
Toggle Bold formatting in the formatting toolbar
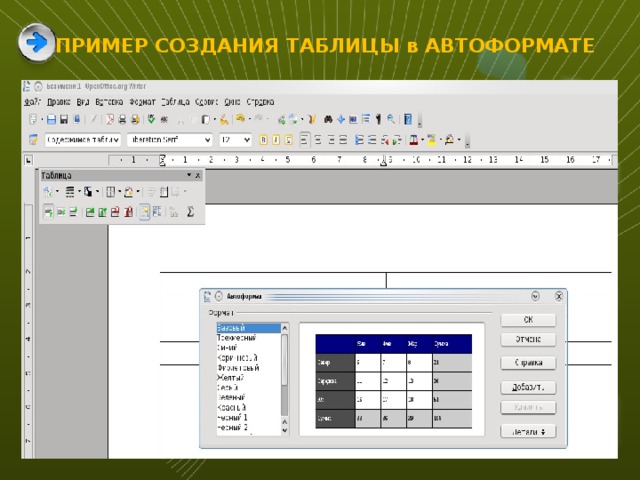click(264, 140)
